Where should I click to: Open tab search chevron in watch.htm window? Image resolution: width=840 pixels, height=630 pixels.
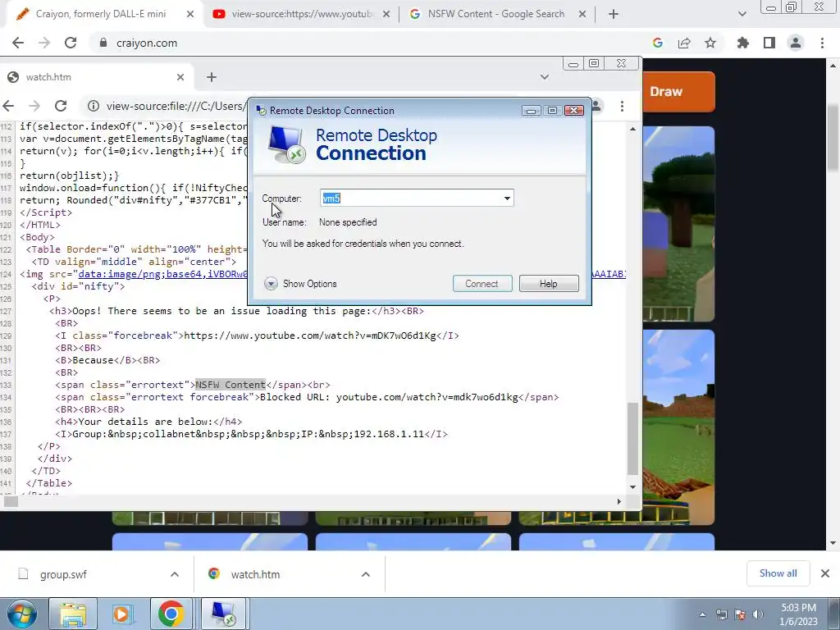pos(545,77)
